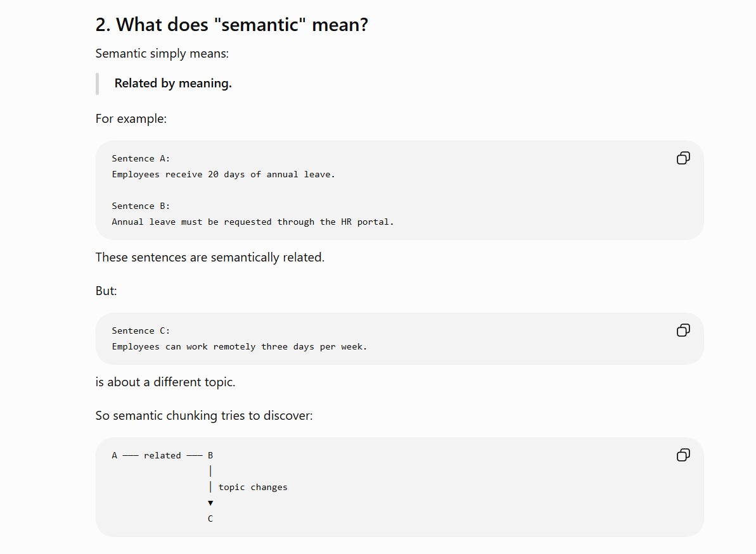Click the 'Related by meaning.' quote
This screenshot has width=756, height=554.
coord(173,84)
